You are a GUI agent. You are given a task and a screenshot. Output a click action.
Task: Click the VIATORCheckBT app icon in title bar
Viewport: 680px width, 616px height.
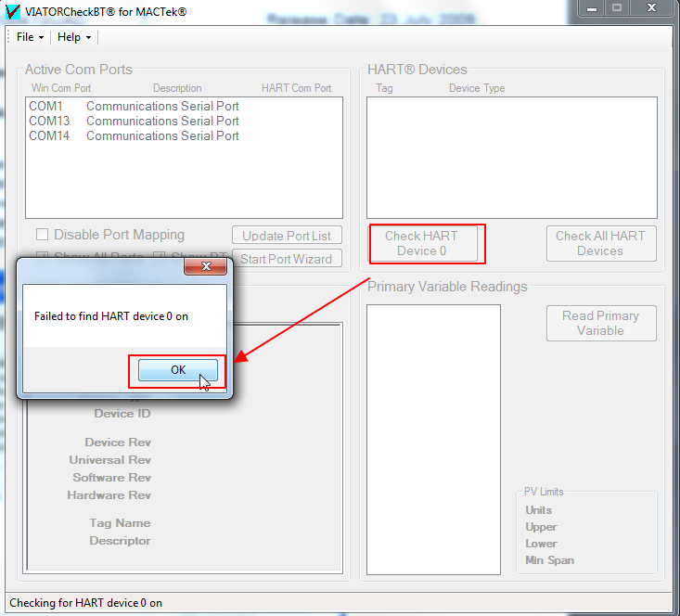13,11
